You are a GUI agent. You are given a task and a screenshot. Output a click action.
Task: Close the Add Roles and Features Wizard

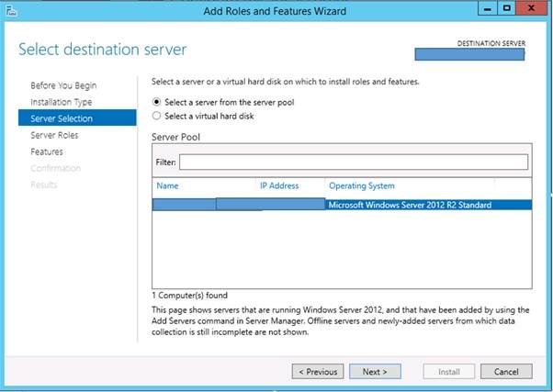[x=533, y=10]
